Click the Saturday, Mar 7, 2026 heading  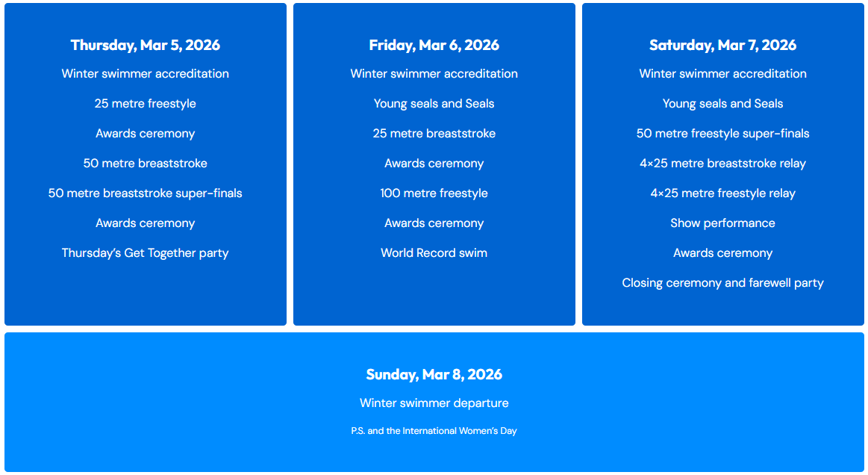(722, 45)
